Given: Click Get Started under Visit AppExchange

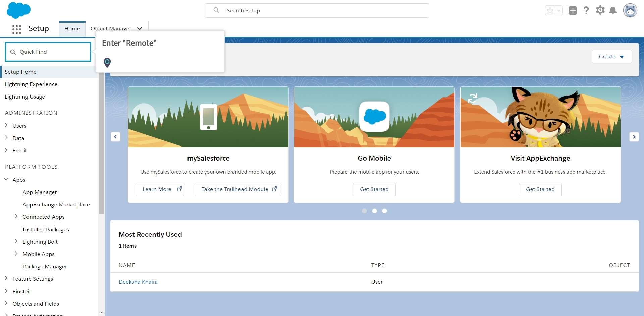Looking at the screenshot, I should tap(540, 189).
